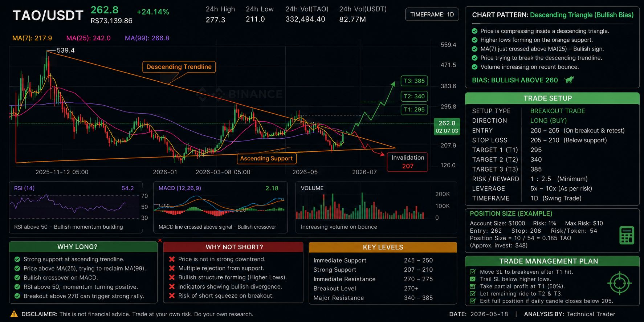This screenshot has width=644, height=322.
Task: Click the TRADE SETUP panel header
Action: coord(552,98)
